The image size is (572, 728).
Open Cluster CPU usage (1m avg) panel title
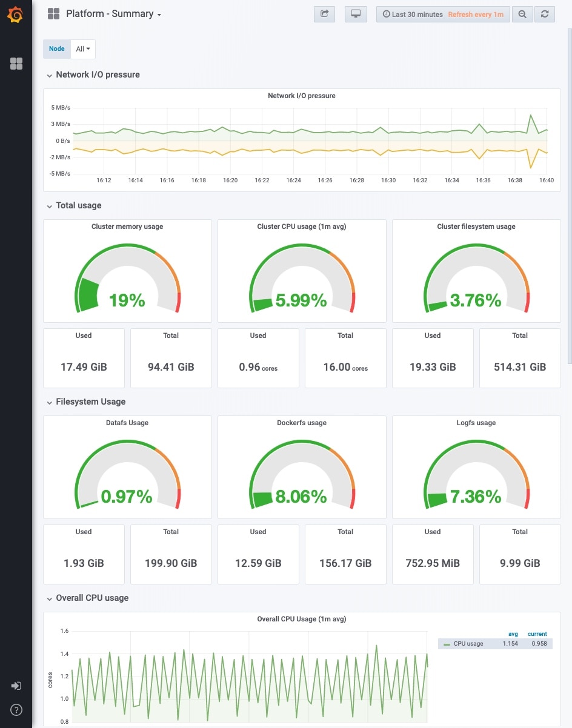[x=302, y=227]
